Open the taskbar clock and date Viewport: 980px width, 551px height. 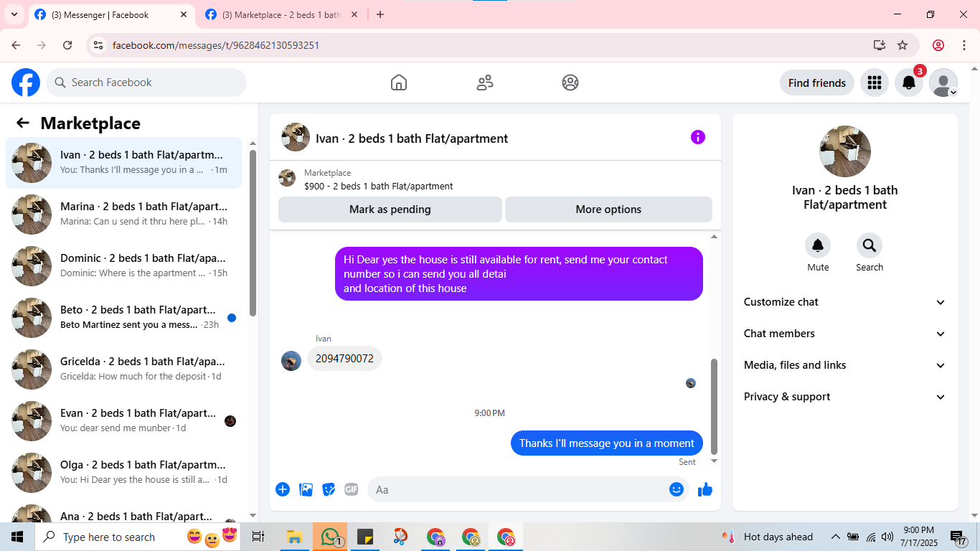919,537
